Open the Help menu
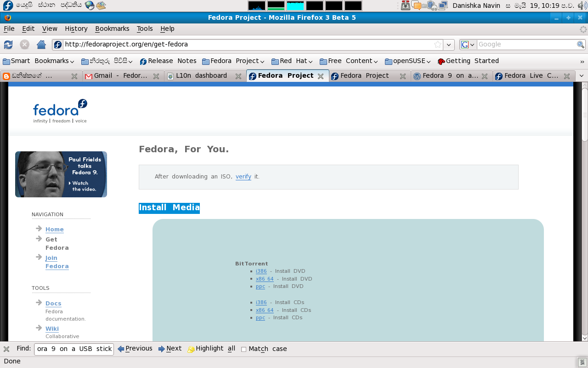588x368 pixels. 167,29
